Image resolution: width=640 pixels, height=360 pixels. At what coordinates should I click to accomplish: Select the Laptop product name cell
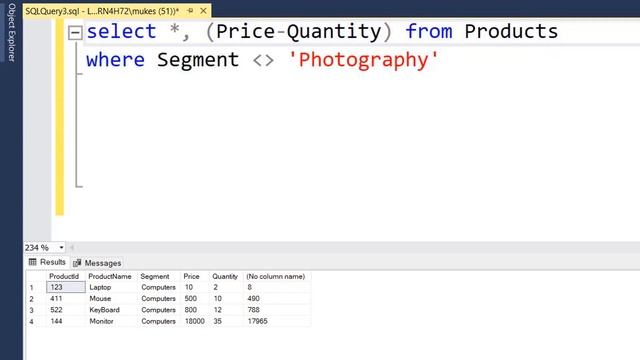click(112, 287)
